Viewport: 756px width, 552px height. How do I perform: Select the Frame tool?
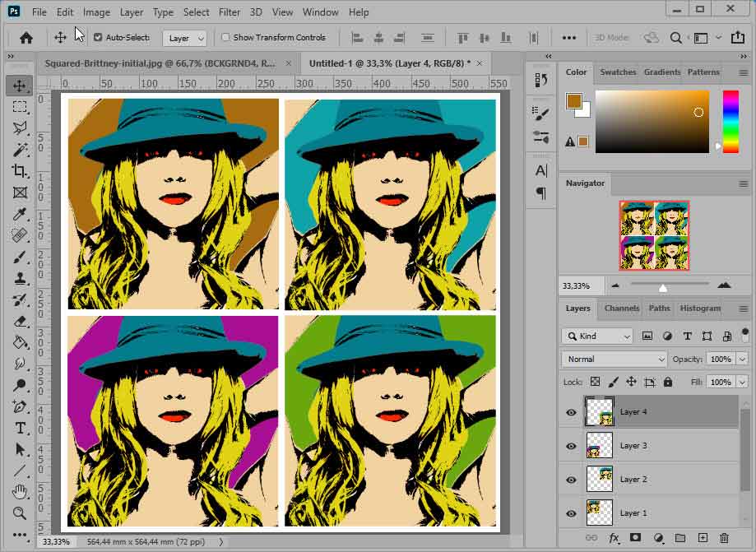click(x=19, y=193)
